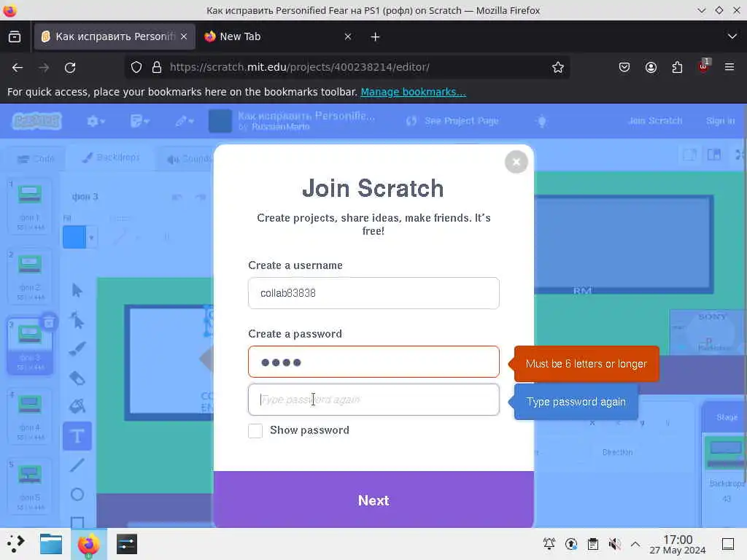Switch to large stage layout icon

(713, 155)
